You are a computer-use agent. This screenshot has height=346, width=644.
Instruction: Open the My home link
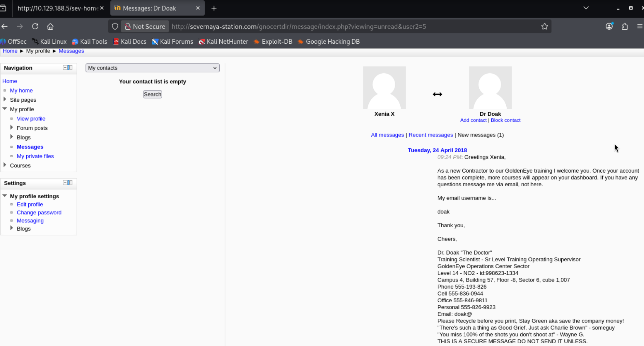(x=21, y=90)
